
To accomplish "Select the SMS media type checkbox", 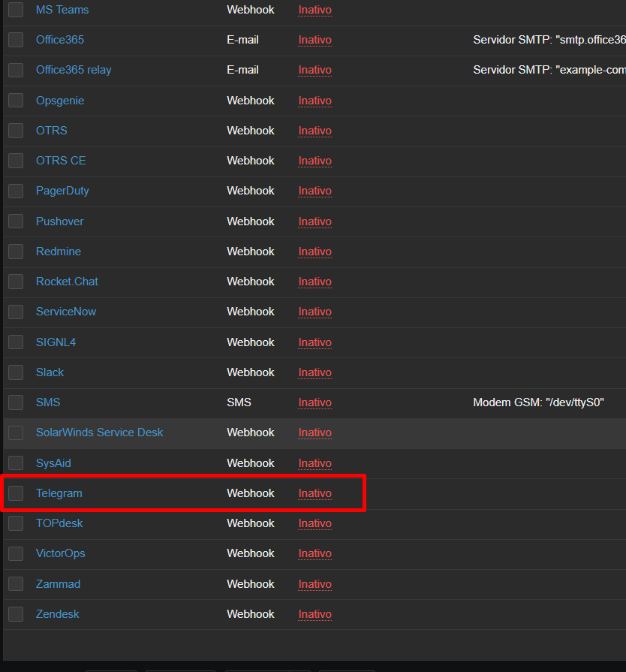I will click(x=16, y=402).
